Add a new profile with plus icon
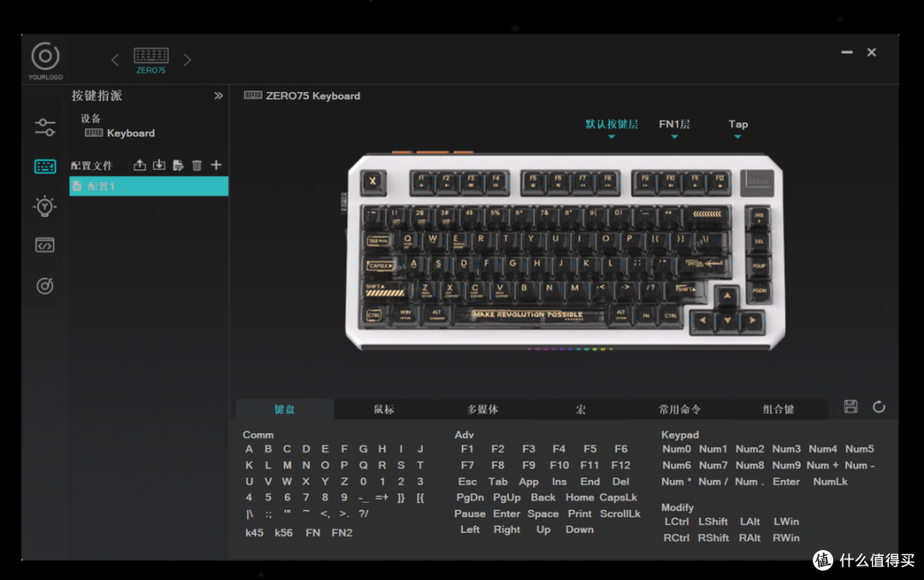The width and height of the screenshot is (924, 580). click(x=216, y=165)
